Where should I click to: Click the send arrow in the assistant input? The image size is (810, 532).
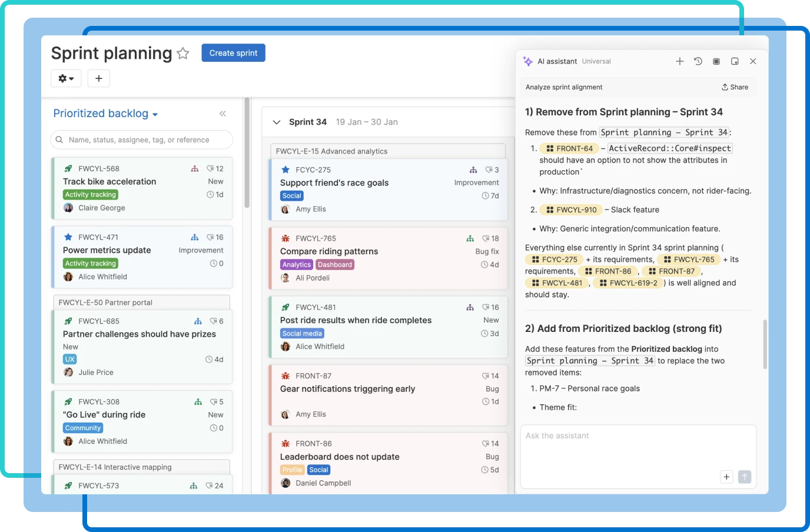click(x=744, y=477)
